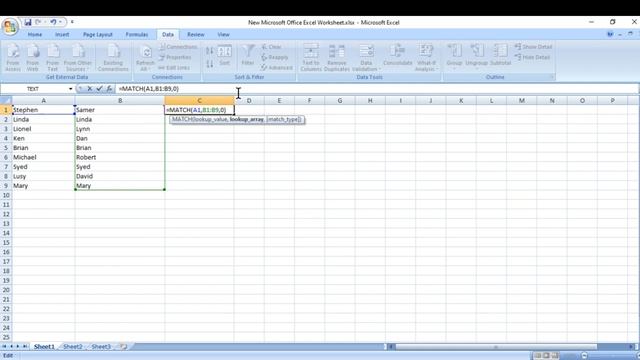Open Advanced filter options
Screen dimensions: 640x360
pos(277,68)
